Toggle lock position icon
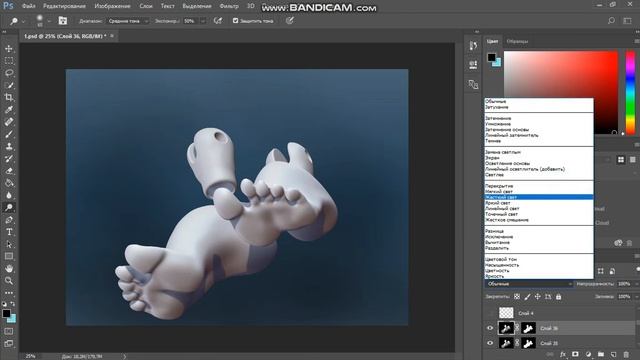Screen dimensions: 640x360 538,297
